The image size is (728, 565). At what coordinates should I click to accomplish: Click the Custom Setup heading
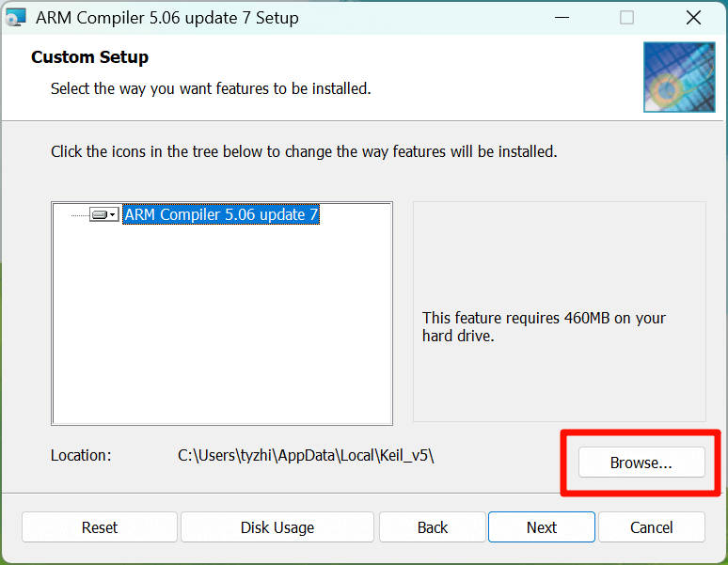click(x=89, y=57)
